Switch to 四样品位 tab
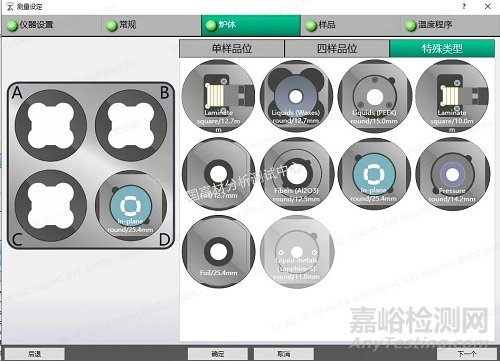The width and height of the screenshot is (500, 361). [x=337, y=49]
